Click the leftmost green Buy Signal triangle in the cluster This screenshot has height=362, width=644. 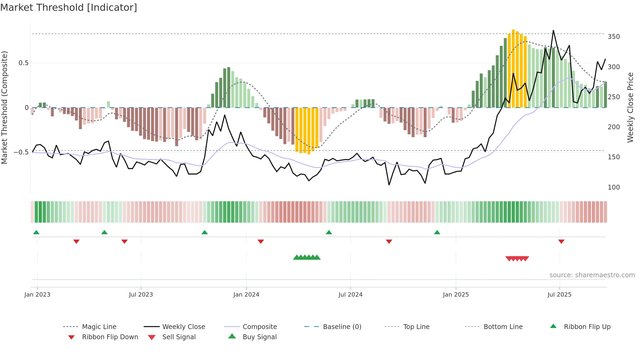coord(297,257)
